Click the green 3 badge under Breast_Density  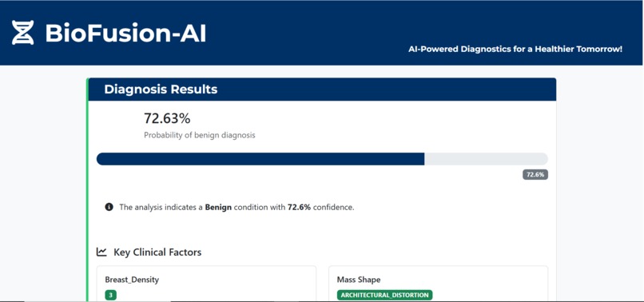point(110,295)
